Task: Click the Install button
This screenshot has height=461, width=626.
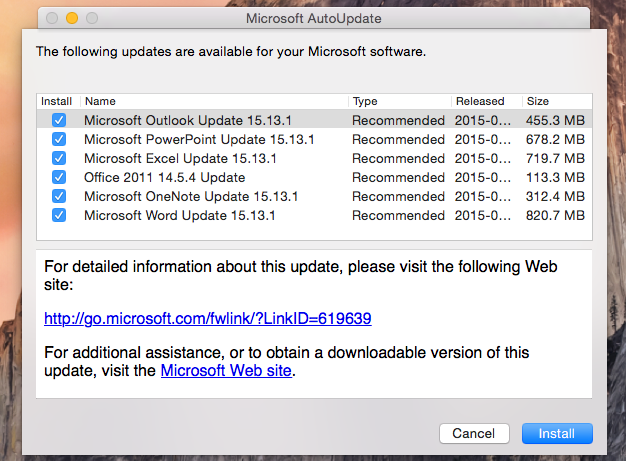Action: 557,433
